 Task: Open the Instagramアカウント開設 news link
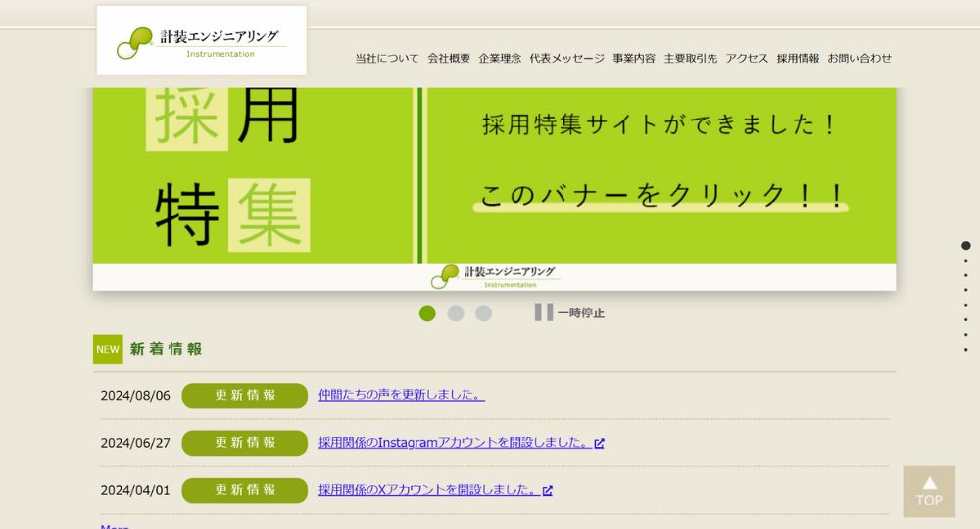coord(455,442)
